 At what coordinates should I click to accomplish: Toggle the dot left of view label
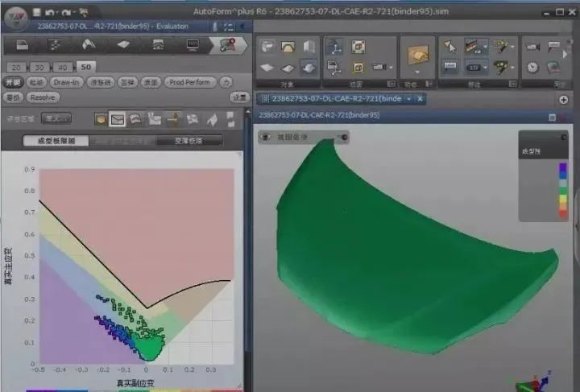click(x=266, y=138)
